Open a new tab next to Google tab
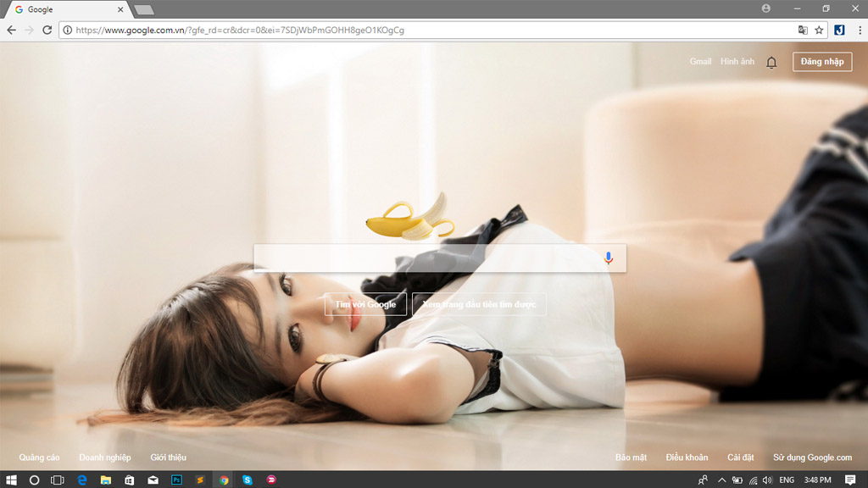 click(144, 9)
